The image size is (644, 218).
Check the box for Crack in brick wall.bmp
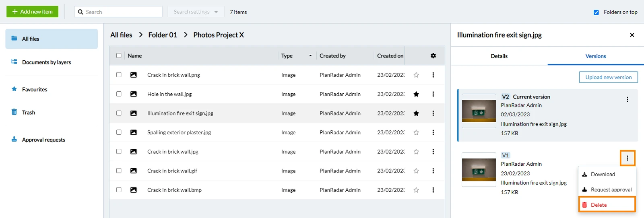[119, 189]
